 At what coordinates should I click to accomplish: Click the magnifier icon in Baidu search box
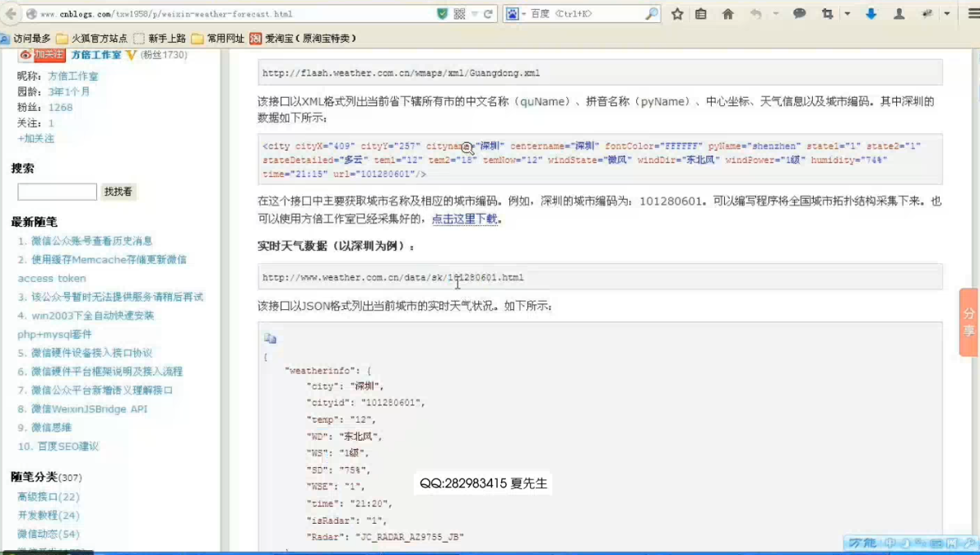(x=651, y=14)
